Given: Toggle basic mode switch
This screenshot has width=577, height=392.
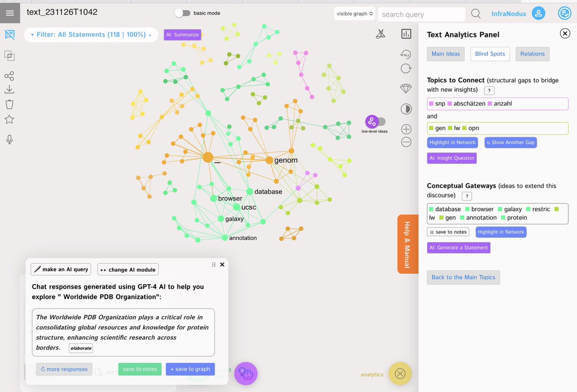Looking at the screenshot, I should (x=182, y=13).
